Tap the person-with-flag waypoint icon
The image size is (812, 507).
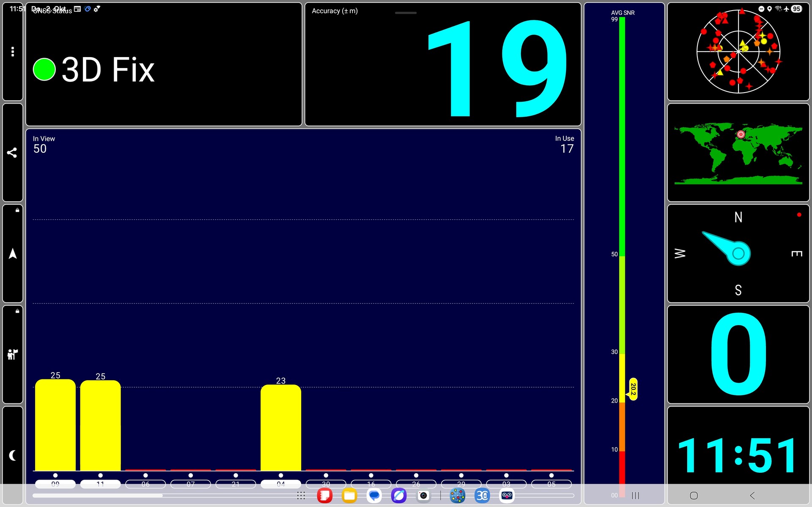(13, 354)
